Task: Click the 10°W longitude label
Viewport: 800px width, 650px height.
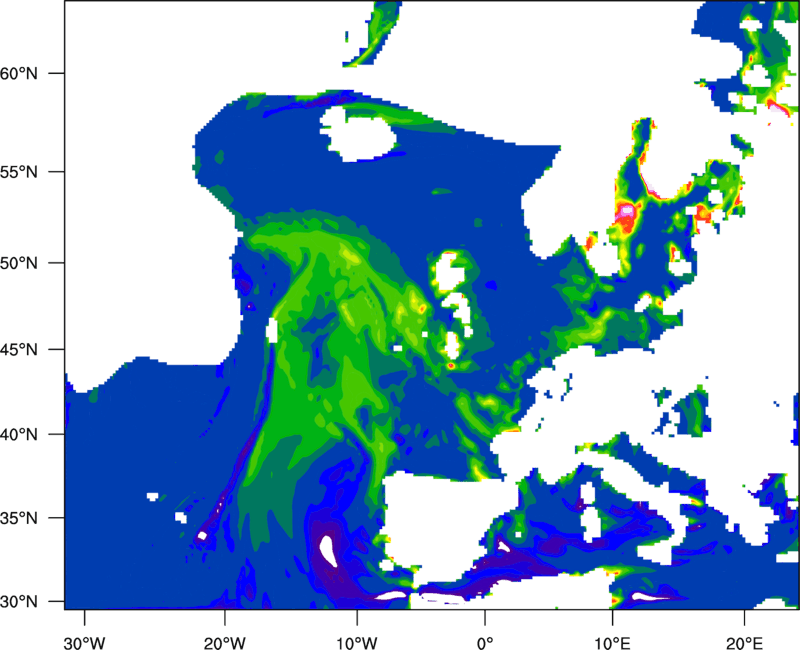Action: point(356,643)
